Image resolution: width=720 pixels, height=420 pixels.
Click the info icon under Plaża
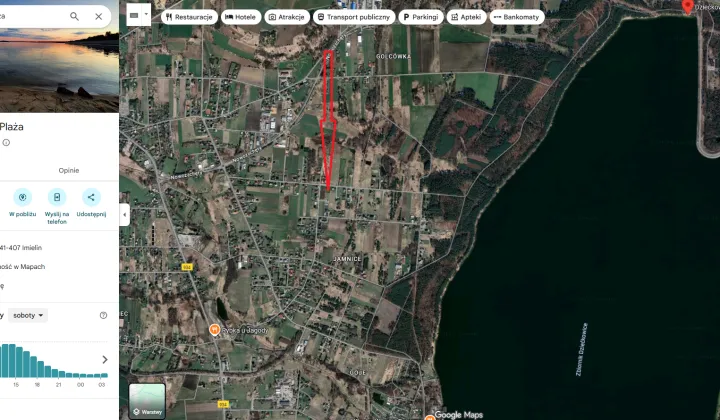(6, 143)
